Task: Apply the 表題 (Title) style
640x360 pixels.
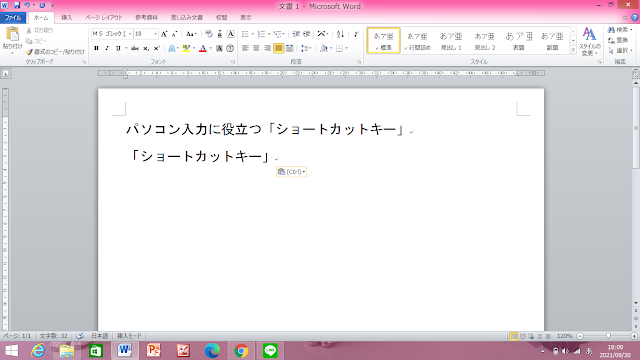Action: point(518,40)
